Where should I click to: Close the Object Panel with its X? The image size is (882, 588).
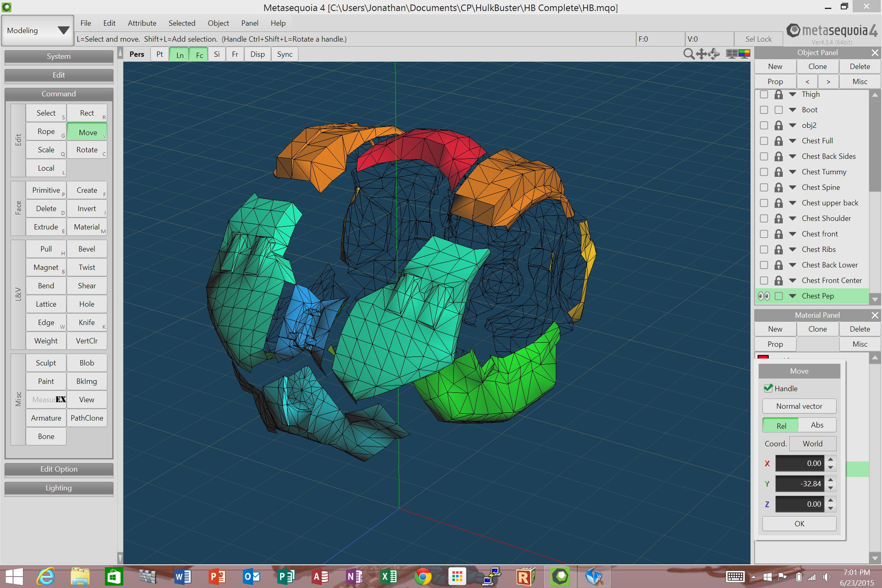click(x=875, y=53)
